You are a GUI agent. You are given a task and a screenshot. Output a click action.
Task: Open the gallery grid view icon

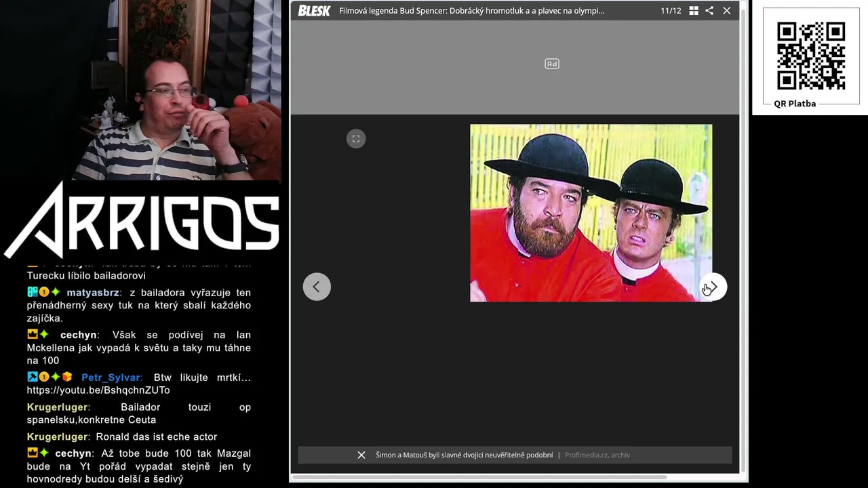pyautogui.click(x=694, y=11)
